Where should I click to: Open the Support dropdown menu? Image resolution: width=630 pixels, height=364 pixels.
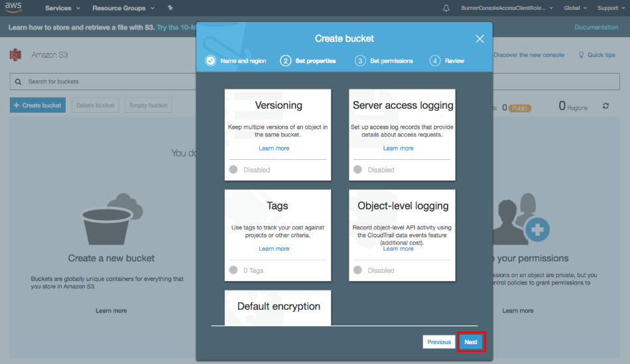[x=611, y=8]
